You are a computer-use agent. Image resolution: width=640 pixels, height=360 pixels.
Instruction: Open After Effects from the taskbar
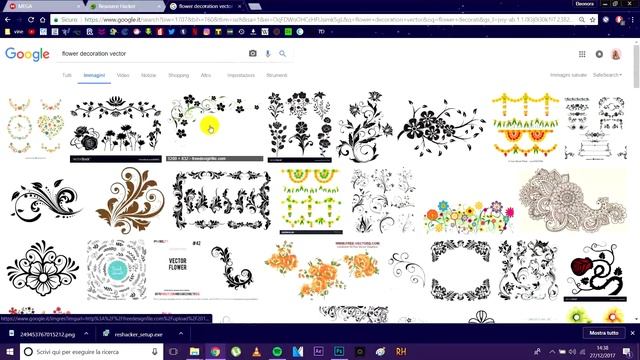tap(318, 351)
